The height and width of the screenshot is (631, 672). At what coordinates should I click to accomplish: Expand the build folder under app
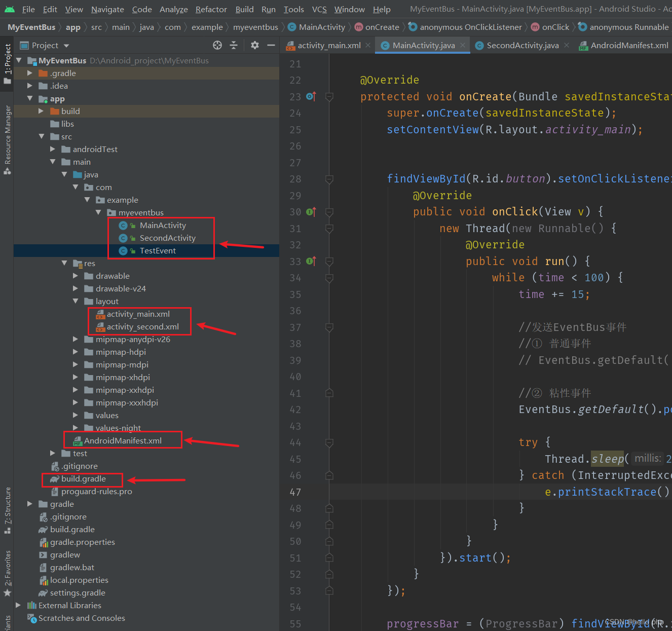42,111
